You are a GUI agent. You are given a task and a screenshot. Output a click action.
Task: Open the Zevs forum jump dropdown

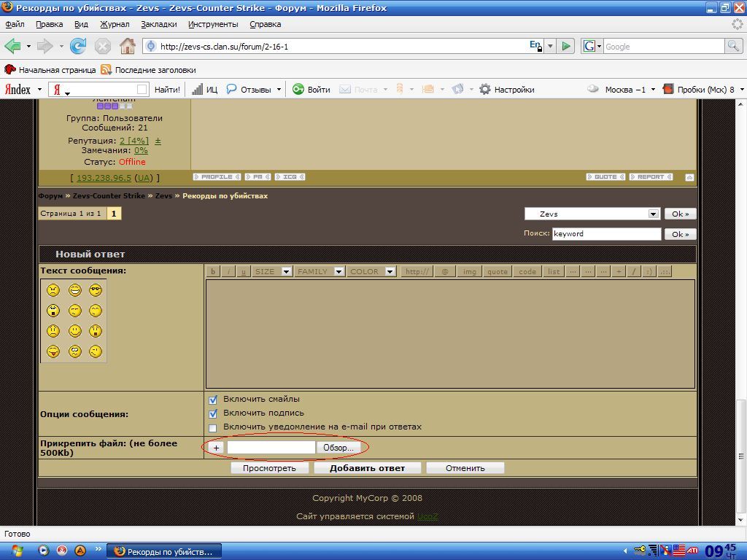click(x=592, y=214)
